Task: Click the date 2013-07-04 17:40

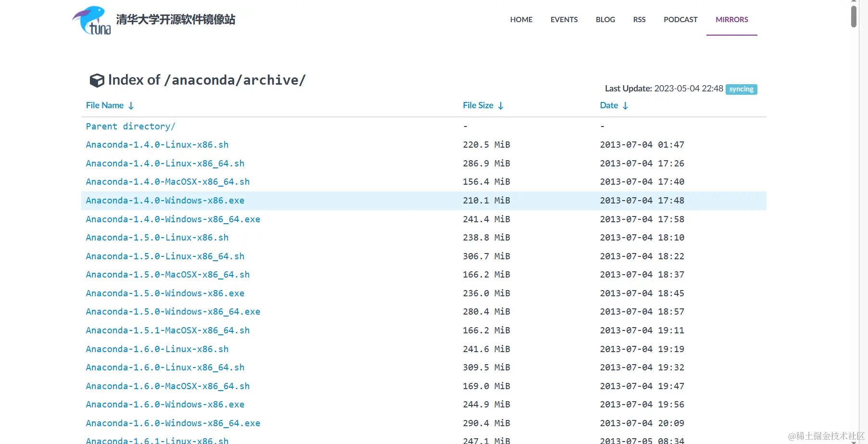Action: pyautogui.click(x=642, y=182)
